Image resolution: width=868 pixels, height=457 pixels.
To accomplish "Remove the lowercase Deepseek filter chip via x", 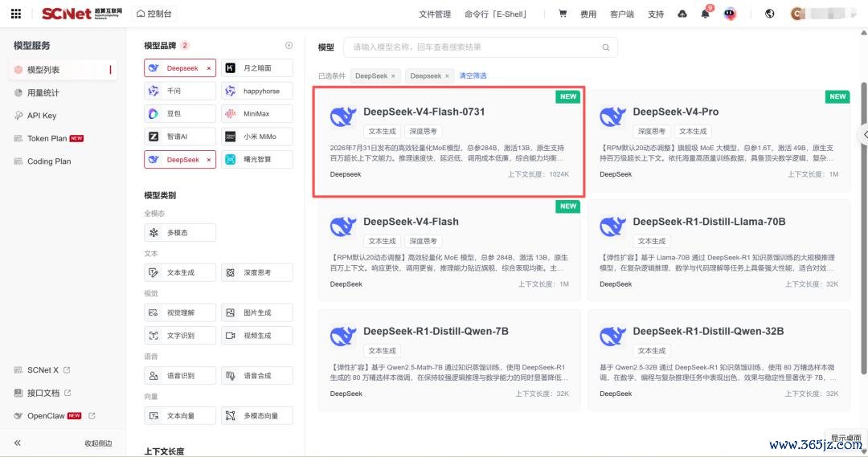I will pyautogui.click(x=447, y=76).
